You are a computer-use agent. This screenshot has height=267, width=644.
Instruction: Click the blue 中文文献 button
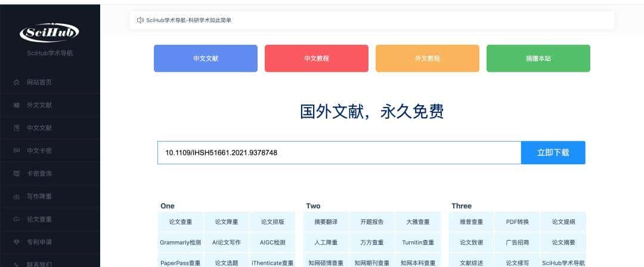[x=206, y=59]
